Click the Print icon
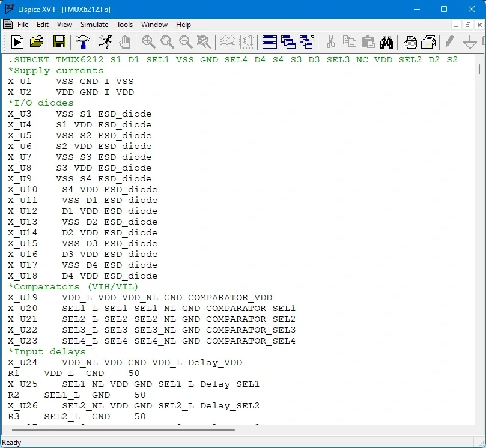This screenshot has width=486, height=448. [x=410, y=43]
